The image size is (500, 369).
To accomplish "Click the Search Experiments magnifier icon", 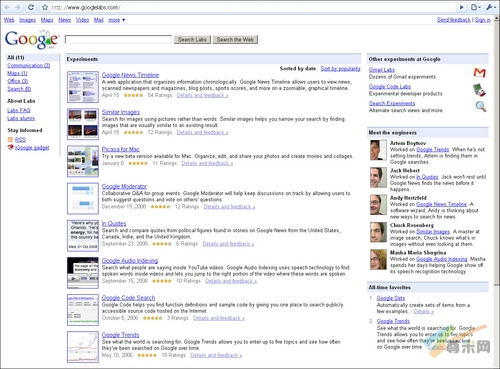I will [480, 106].
